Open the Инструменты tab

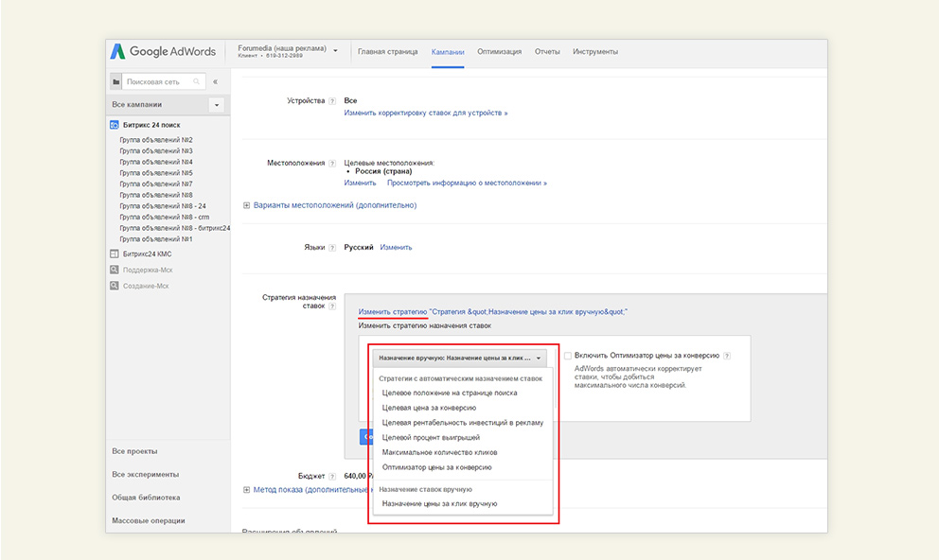coord(595,52)
